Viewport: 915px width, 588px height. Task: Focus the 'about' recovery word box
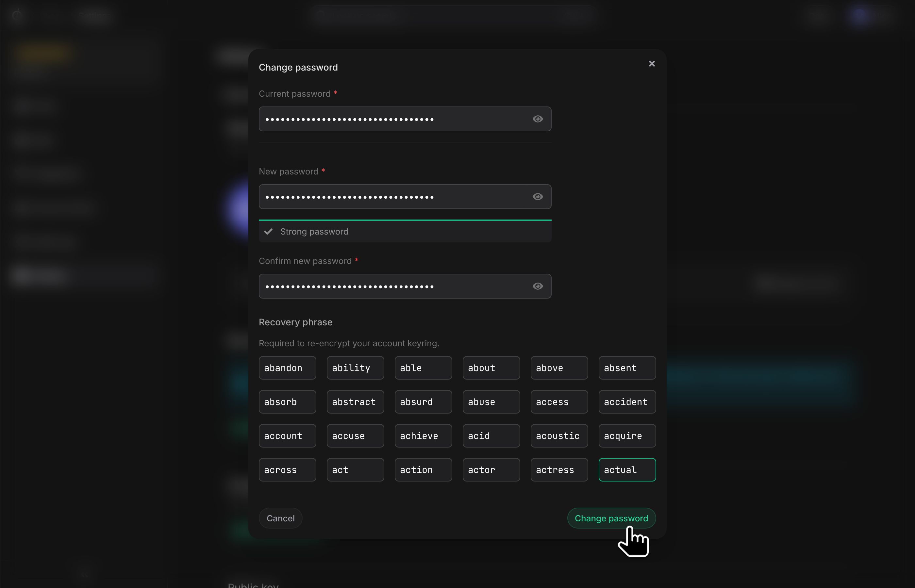point(491,368)
